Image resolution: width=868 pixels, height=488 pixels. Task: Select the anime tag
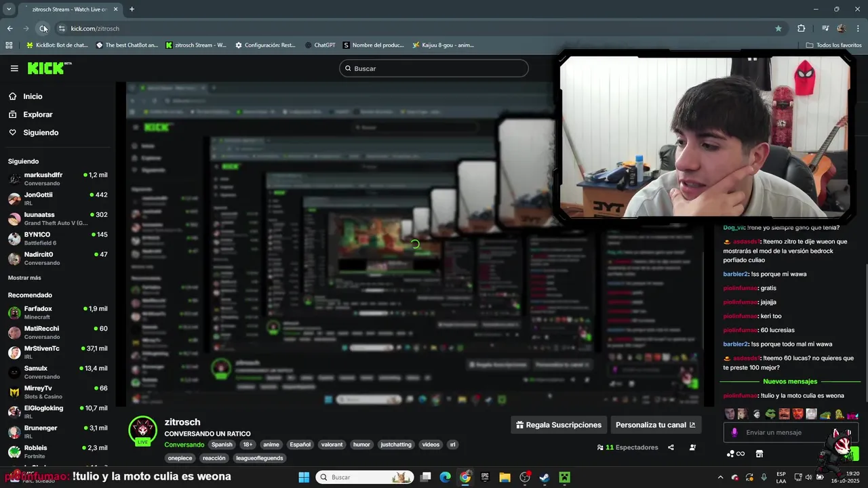pyautogui.click(x=271, y=445)
